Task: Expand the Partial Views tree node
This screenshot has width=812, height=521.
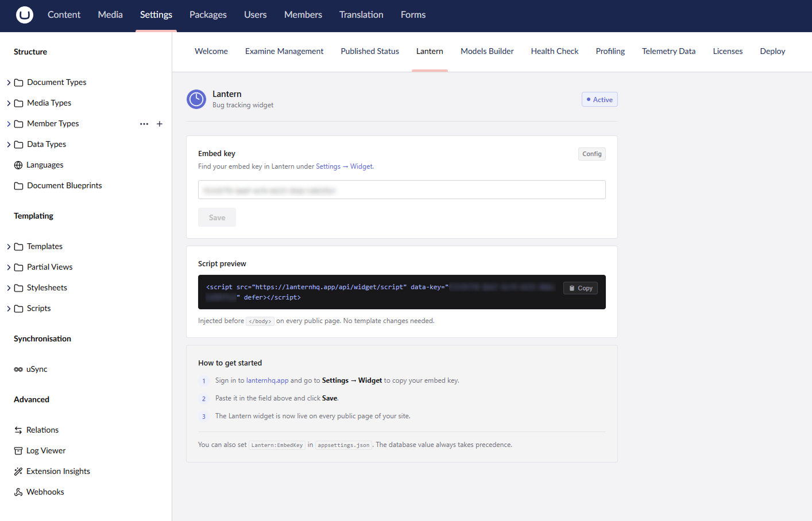Action: (x=9, y=267)
